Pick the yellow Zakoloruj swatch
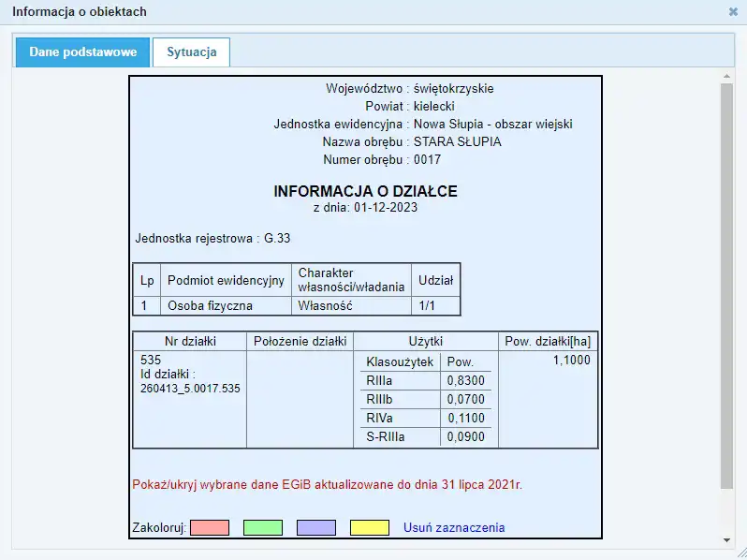 pos(370,527)
